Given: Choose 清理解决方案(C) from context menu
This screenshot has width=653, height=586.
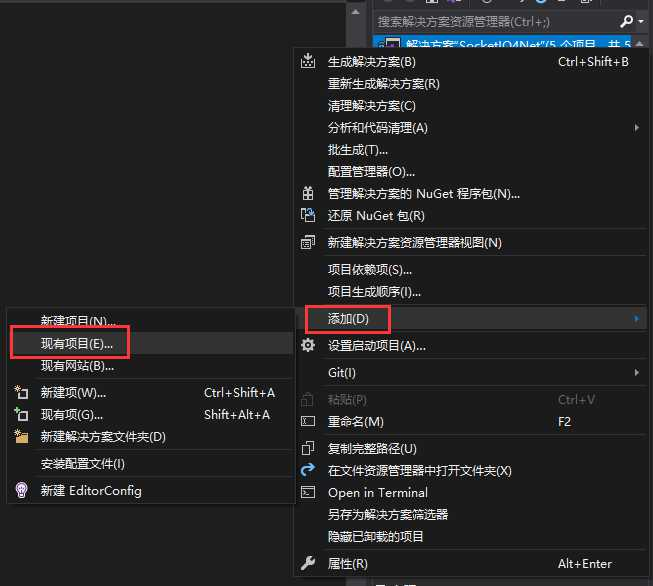Looking at the screenshot, I should [471, 106].
